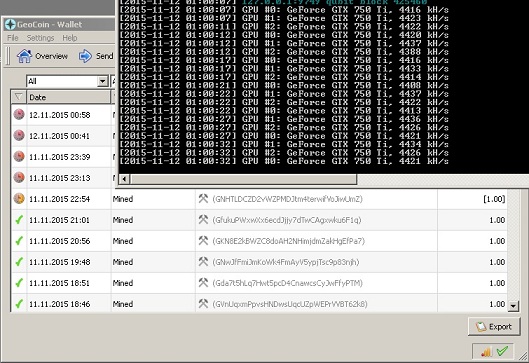Click confirmed checkmark for 11.11.2015 18:46
Screen dimensions: 529x363
19,304
